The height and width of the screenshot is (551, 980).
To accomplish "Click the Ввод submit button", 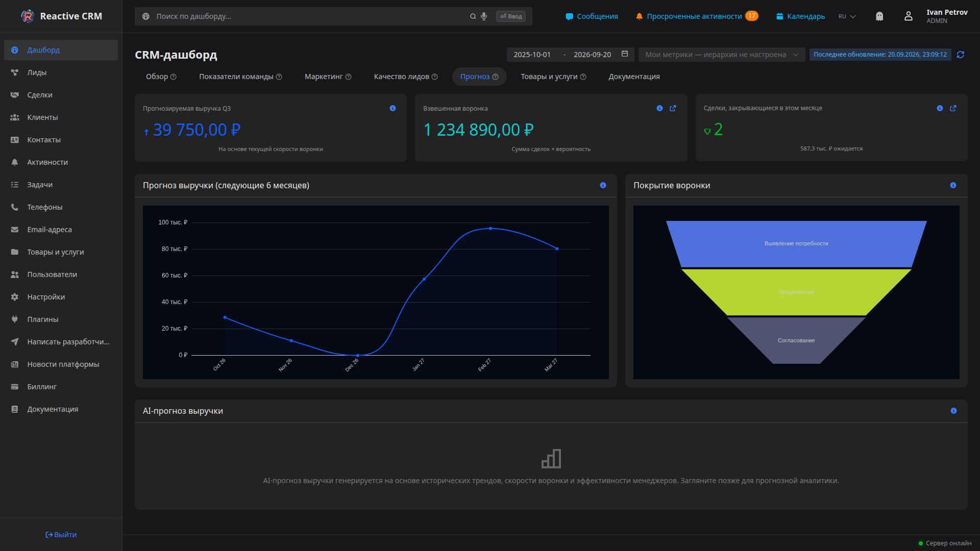I will 511,16.
